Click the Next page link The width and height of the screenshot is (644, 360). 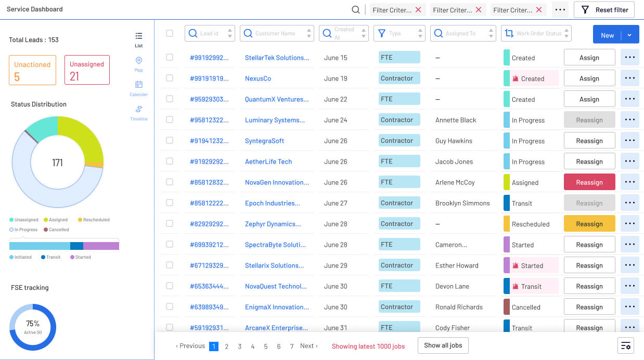309,346
